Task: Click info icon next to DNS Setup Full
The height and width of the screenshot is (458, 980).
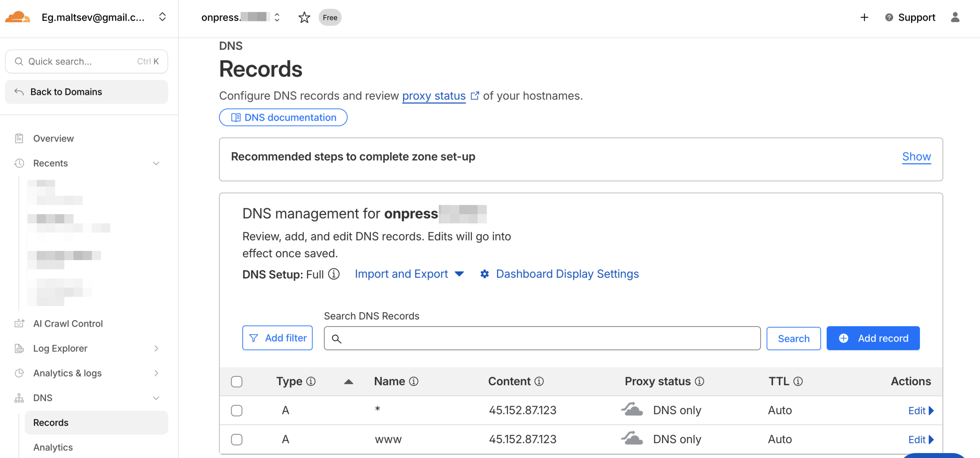Action: (334, 274)
